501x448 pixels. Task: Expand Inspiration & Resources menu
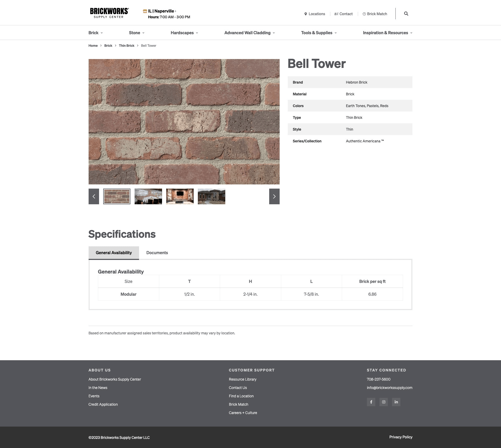coord(388,33)
